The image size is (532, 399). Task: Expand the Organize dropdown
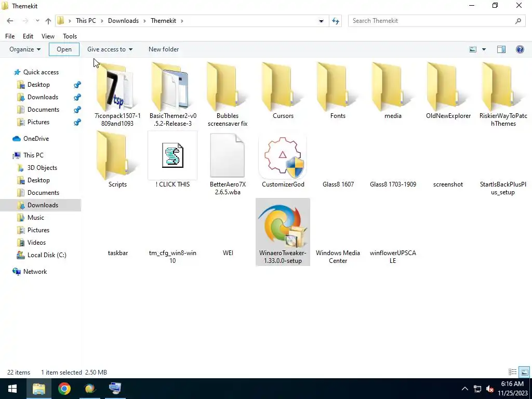(x=25, y=49)
